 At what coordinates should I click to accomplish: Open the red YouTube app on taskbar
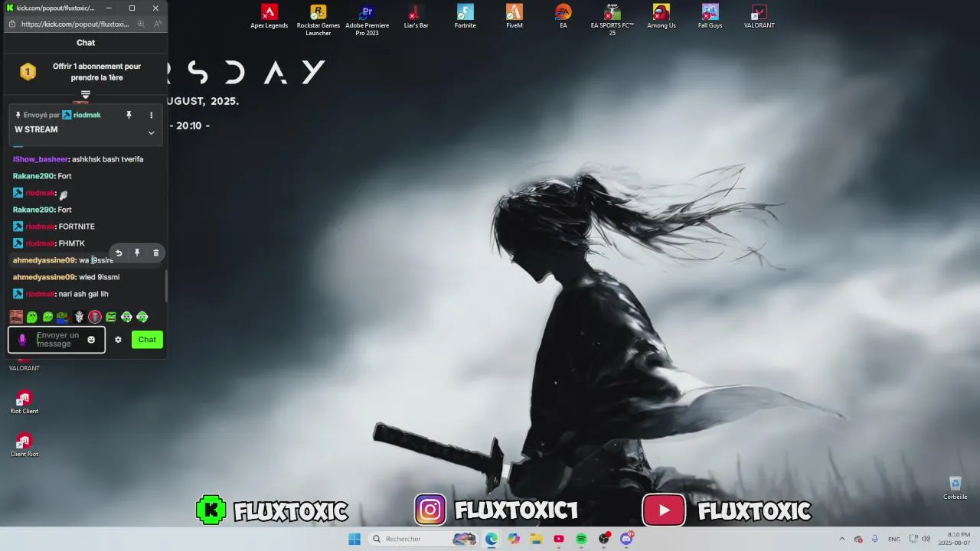(x=559, y=539)
